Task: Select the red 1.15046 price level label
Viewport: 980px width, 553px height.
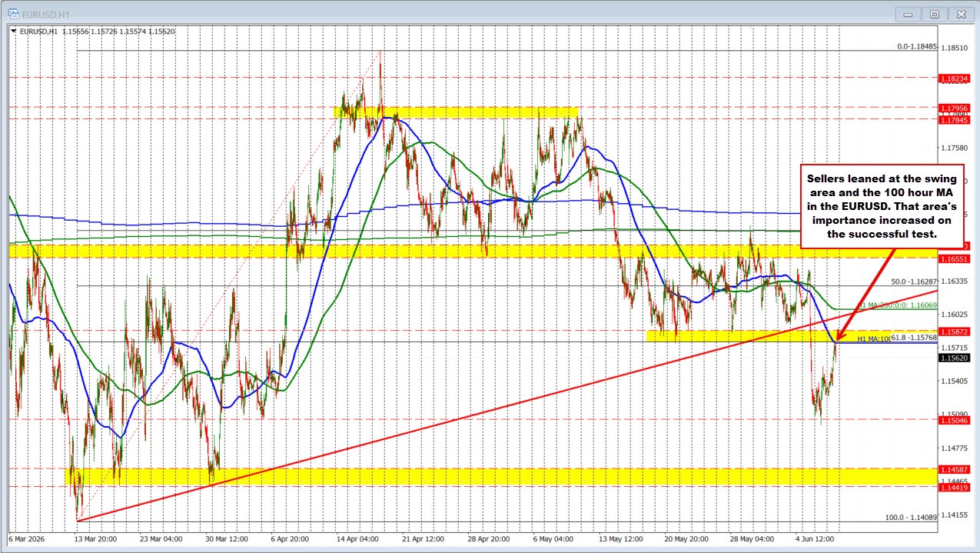Action: pyautogui.click(x=954, y=420)
